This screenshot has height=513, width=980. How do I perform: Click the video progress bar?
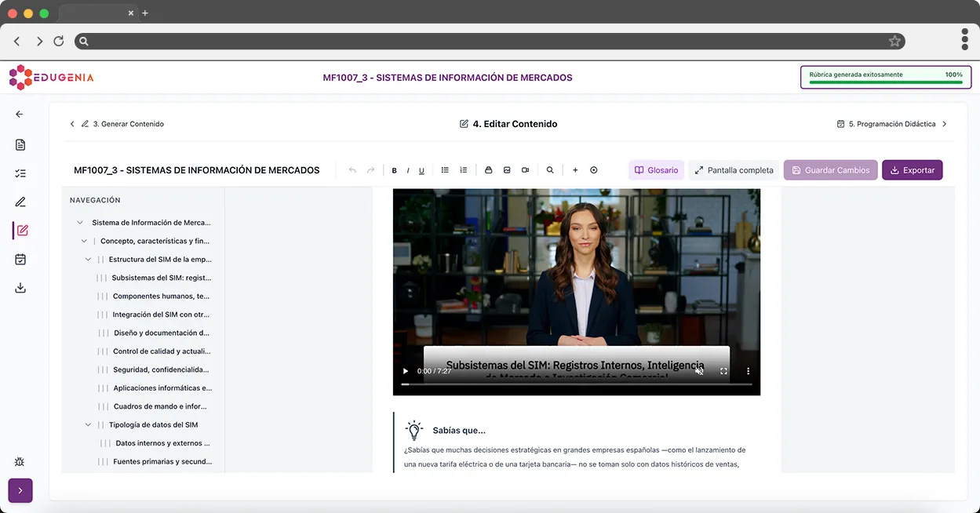(576, 384)
